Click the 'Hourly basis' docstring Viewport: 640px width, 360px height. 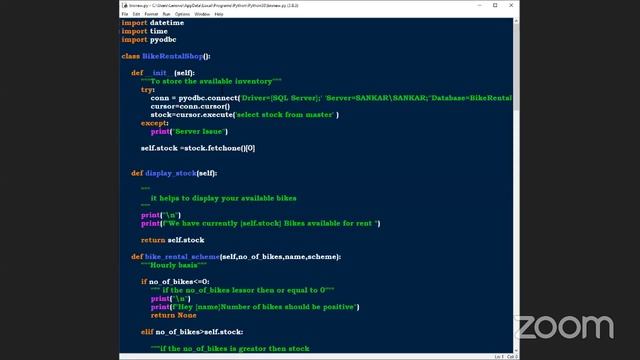(x=174, y=265)
